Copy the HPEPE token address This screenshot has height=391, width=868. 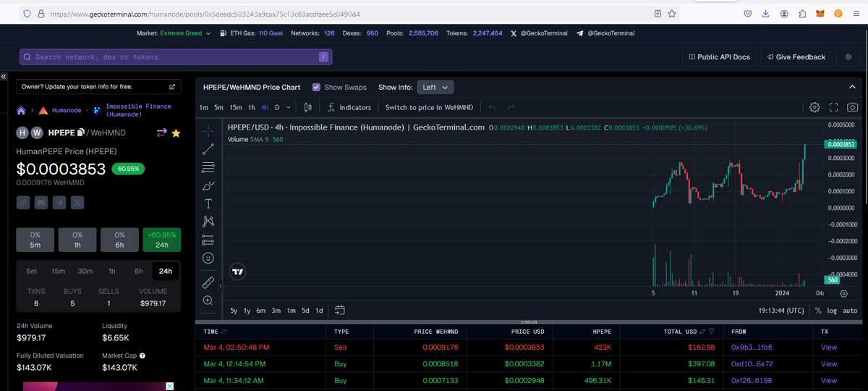tap(81, 133)
